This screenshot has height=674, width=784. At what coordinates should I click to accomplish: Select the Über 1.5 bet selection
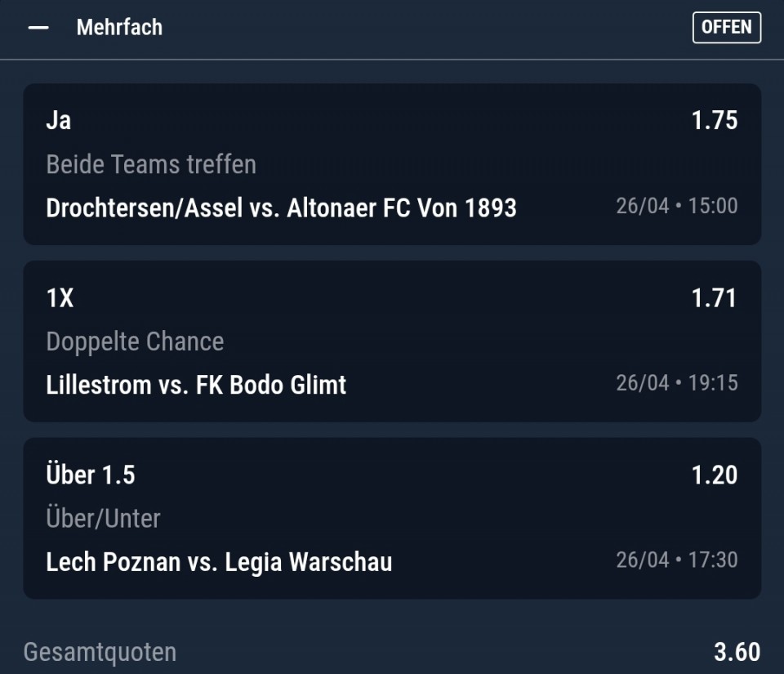[x=91, y=475]
